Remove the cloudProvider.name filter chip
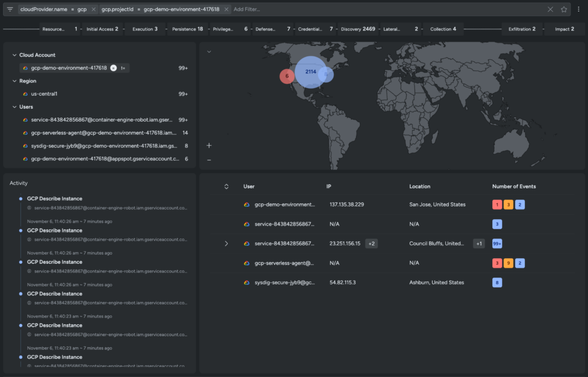 93,10
